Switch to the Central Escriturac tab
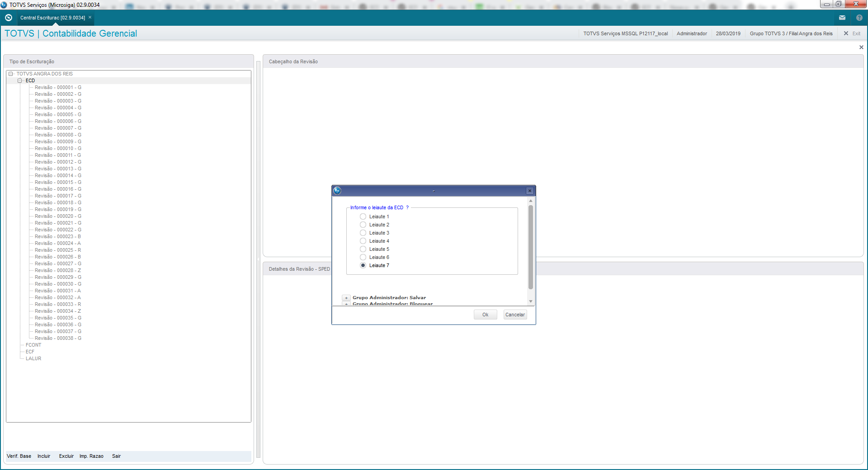The image size is (868, 470). coord(52,18)
